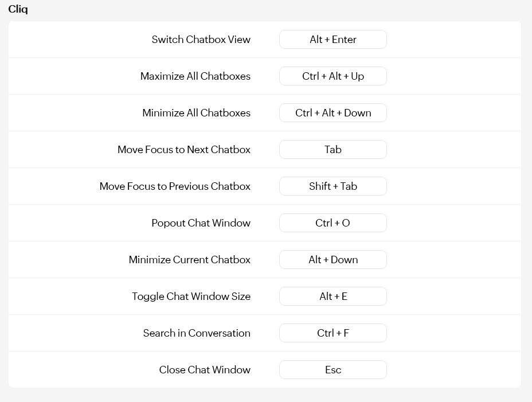
Task: Select the Switch Chatbox View label
Action: [201, 40]
